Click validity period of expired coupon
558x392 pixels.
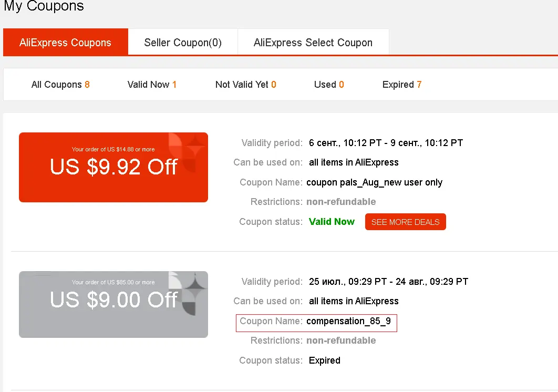pyautogui.click(x=389, y=282)
